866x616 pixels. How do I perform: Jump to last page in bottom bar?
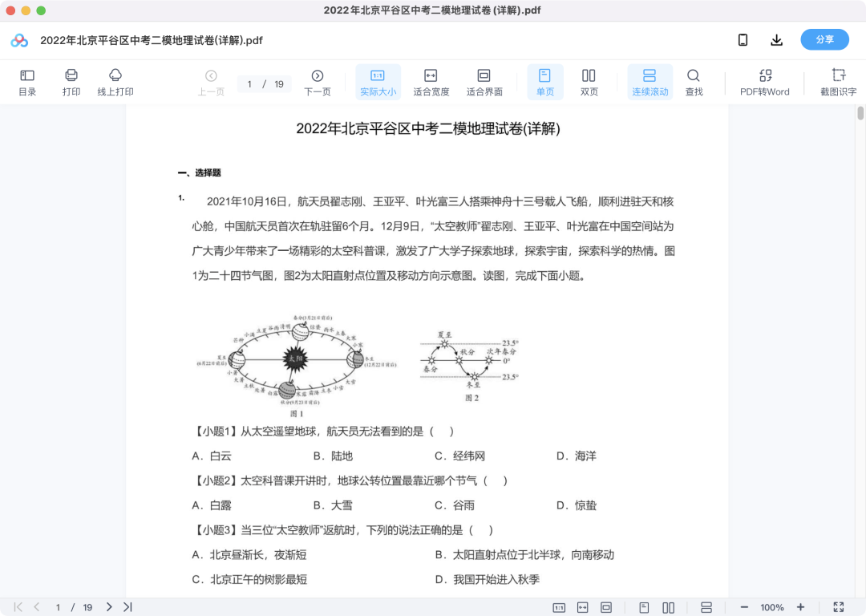(127, 607)
